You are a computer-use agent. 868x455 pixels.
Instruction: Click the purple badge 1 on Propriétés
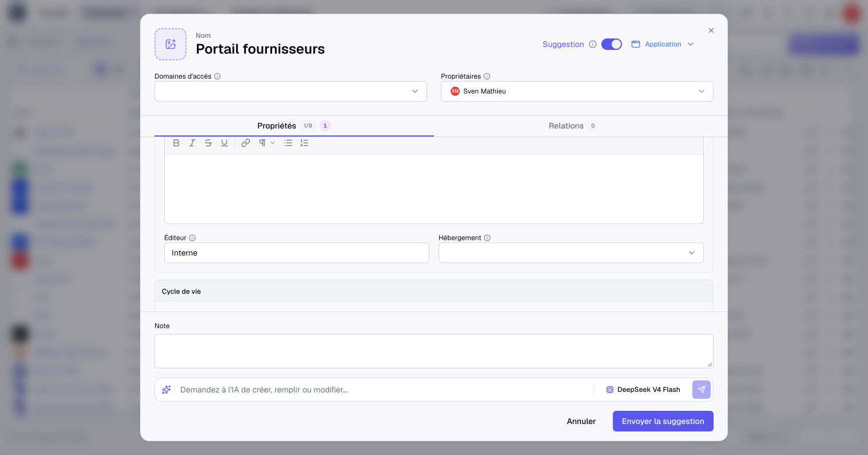click(x=325, y=126)
